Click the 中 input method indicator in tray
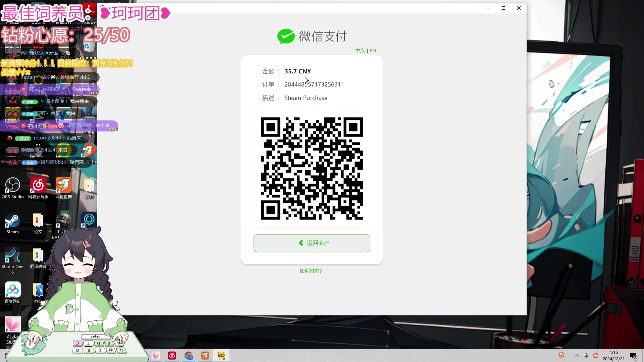 click(x=586, y=356)
